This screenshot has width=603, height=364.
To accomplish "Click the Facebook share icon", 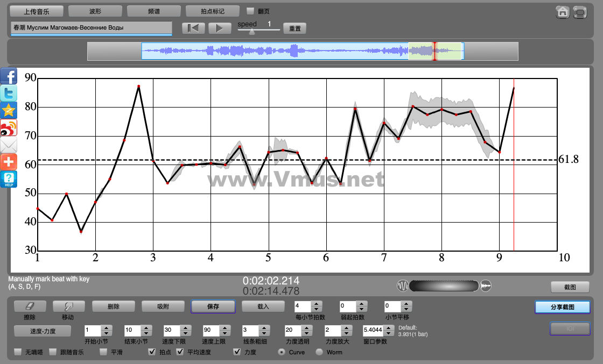I will point(9,76).
